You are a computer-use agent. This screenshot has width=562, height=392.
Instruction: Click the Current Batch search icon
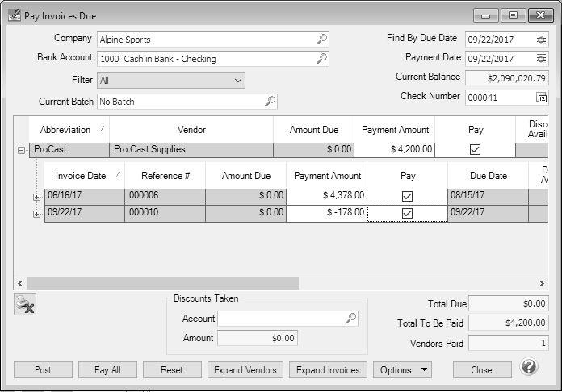click(271, 102)
